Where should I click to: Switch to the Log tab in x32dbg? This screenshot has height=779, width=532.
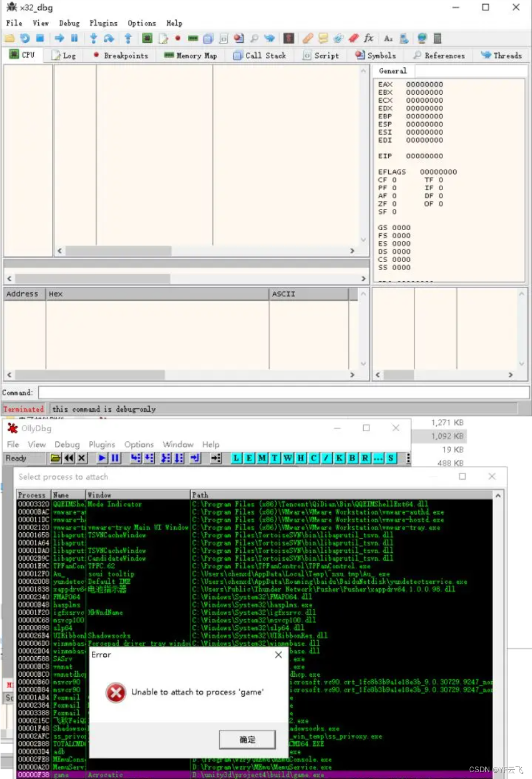tap(63, 55)
